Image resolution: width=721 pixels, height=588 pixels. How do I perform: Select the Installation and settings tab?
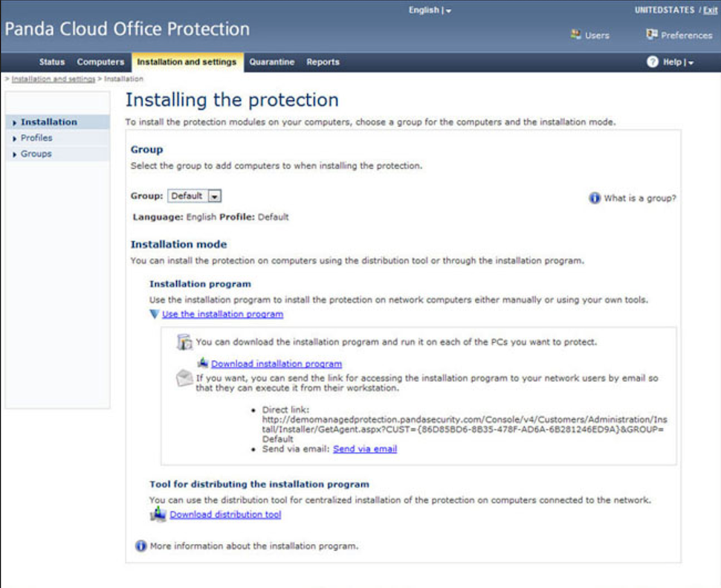coord(187,62)
